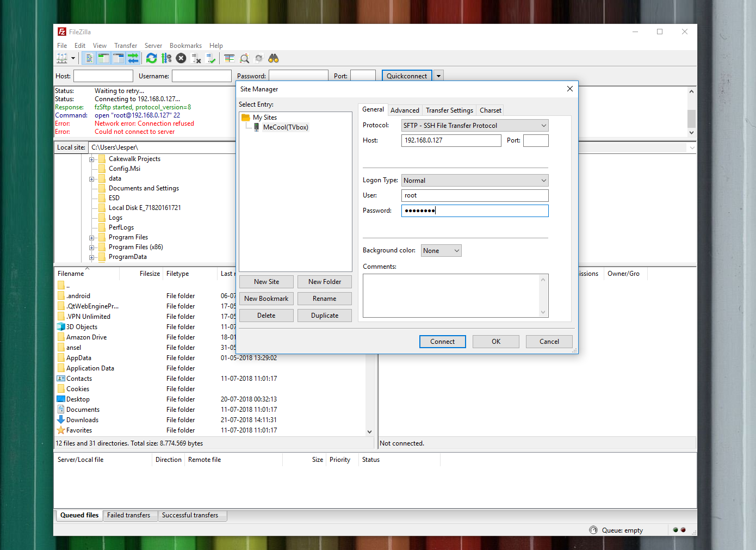Click the My Sites folder icon

(246, 118)
